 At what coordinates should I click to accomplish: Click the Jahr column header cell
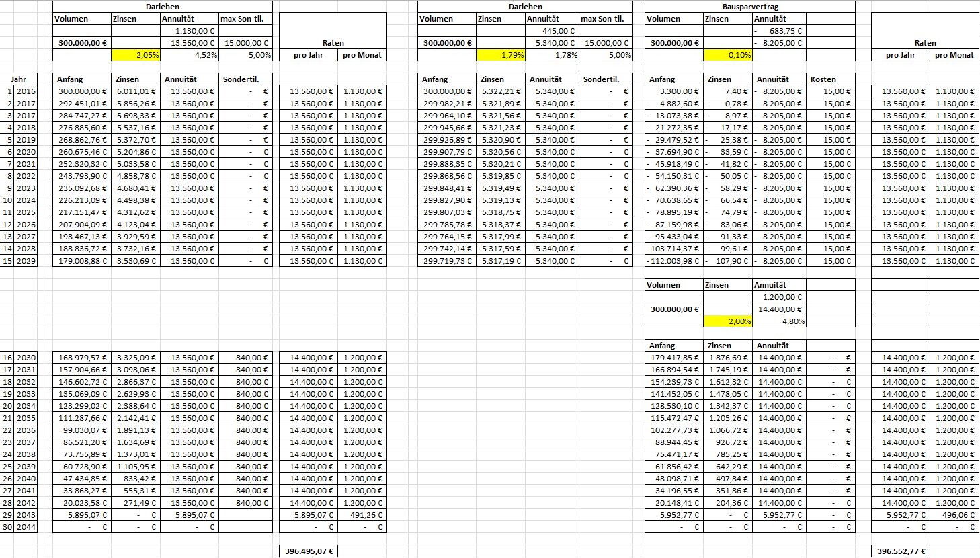[19, 79]
